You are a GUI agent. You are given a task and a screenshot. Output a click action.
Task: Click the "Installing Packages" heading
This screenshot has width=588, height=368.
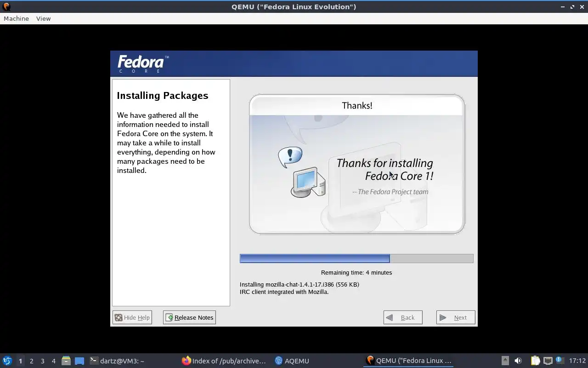tap(163, 96)
